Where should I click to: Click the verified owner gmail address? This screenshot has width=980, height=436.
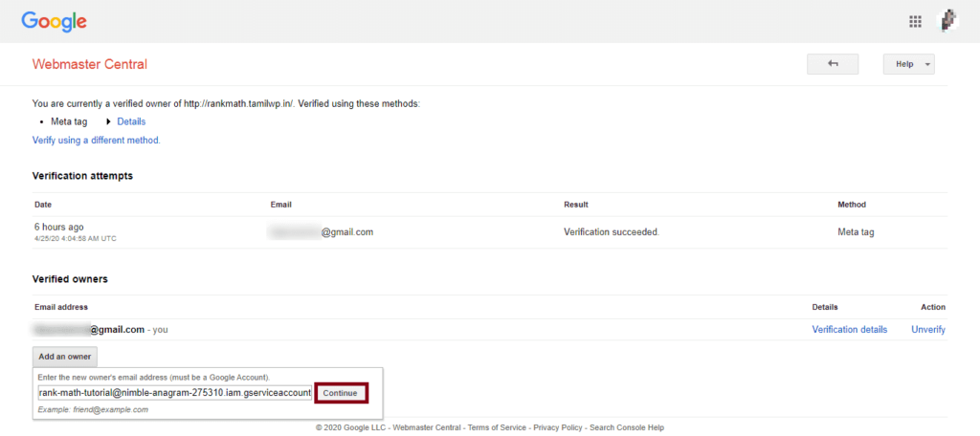pos(89,329)
